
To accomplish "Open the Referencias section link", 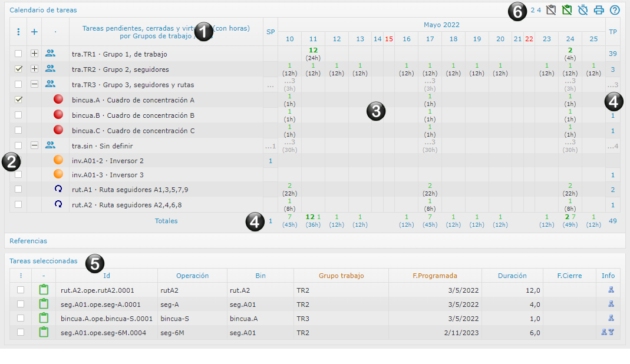I will coord(28,241).
